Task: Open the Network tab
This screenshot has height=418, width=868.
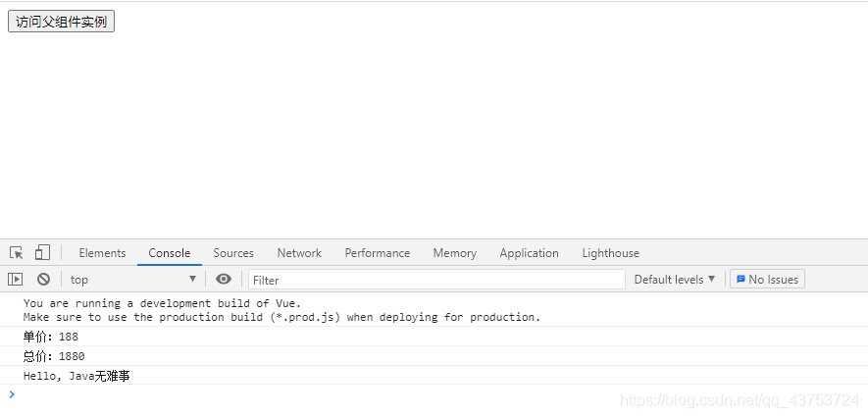Action: (x=299, y=253)
